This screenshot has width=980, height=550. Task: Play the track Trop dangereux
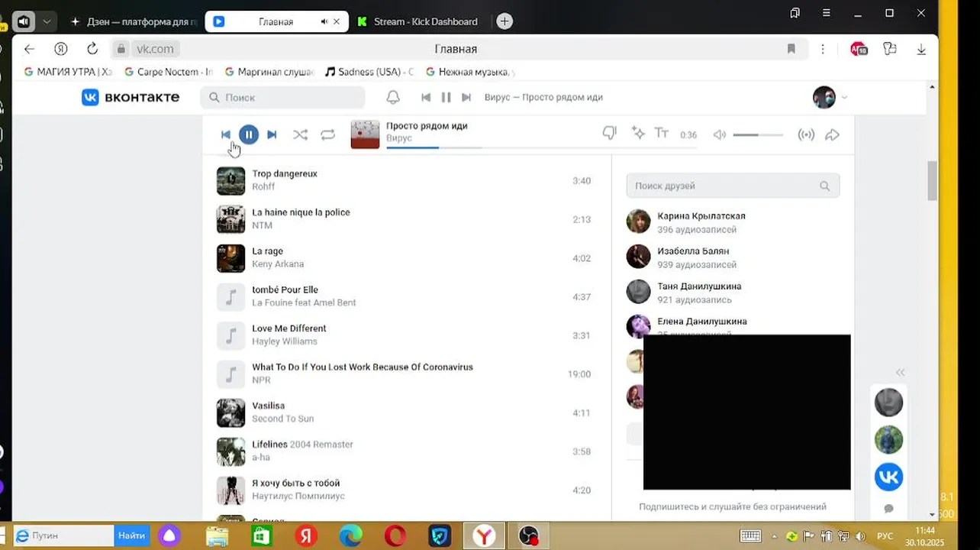pos(404,181)
